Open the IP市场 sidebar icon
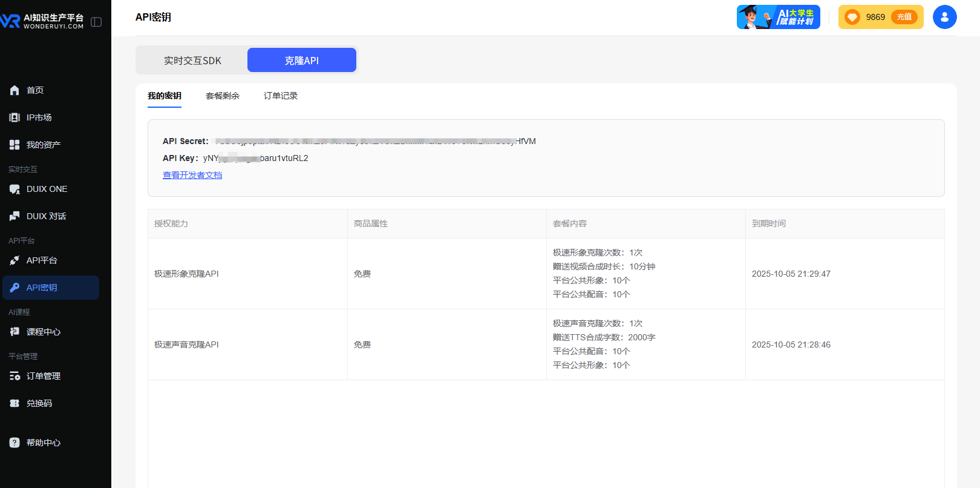980x488 pixels. [15, 117]
